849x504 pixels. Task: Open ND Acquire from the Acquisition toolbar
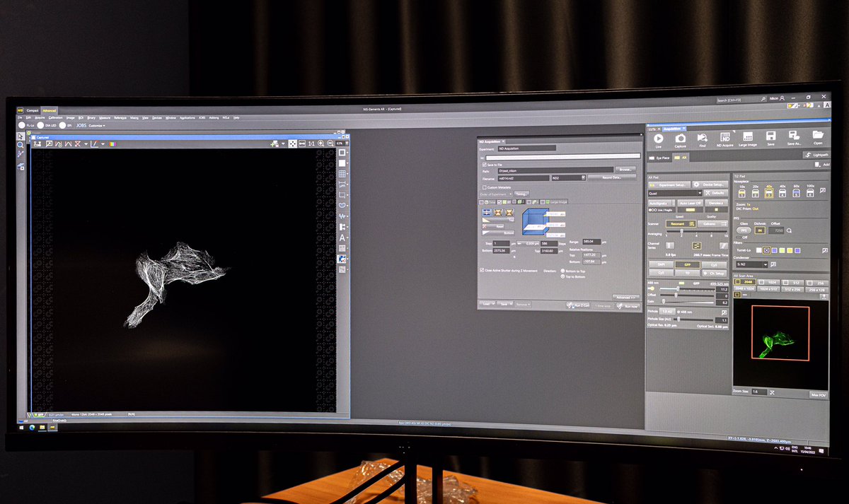pos(725,139)
